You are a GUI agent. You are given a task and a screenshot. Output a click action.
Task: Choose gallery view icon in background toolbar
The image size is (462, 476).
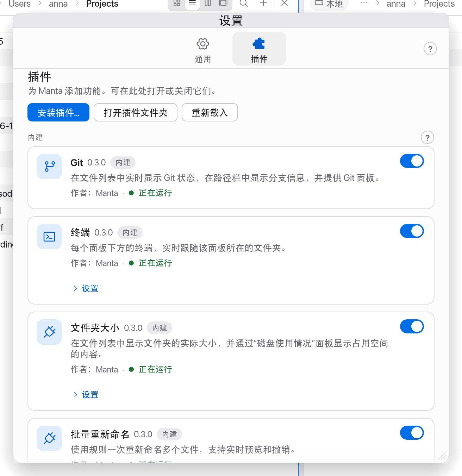(x=223, y=4)
